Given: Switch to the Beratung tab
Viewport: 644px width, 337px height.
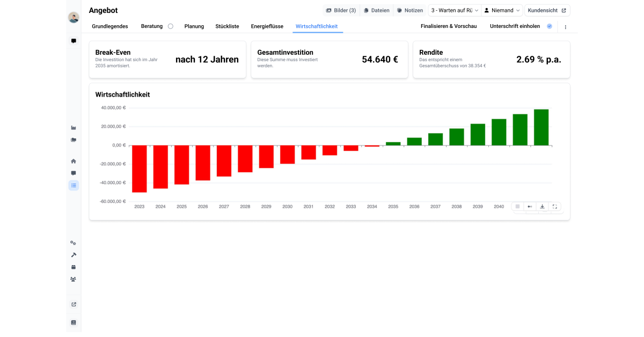Looking at the screenshot, I should 152,26.
